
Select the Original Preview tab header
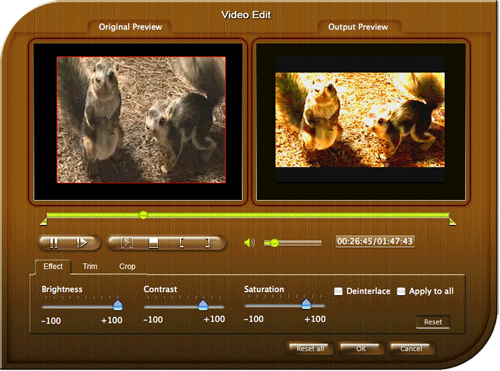(x=130, y=27)
